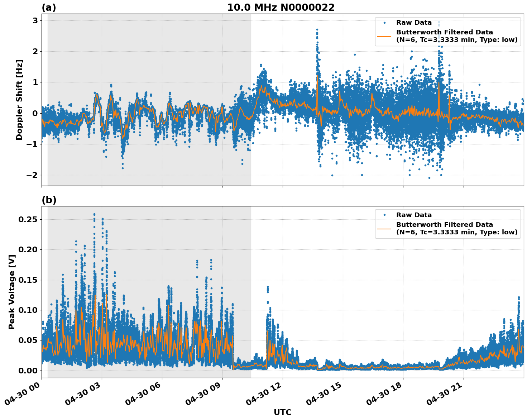Select the panel label (b)
The image size is (527, 420).
coord(49,200)
